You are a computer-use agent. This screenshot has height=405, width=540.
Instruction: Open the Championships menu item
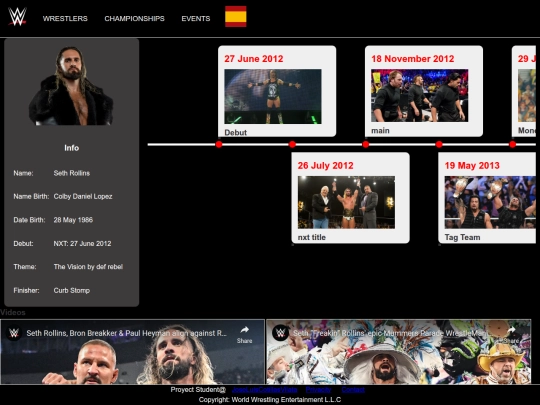pyautogui.click(x=134, y=19)
